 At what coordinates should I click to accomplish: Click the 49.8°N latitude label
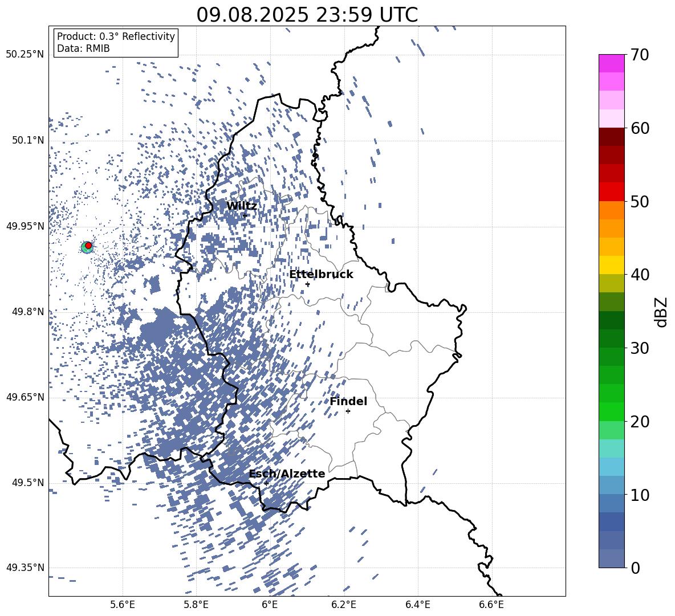click(29, 312)
